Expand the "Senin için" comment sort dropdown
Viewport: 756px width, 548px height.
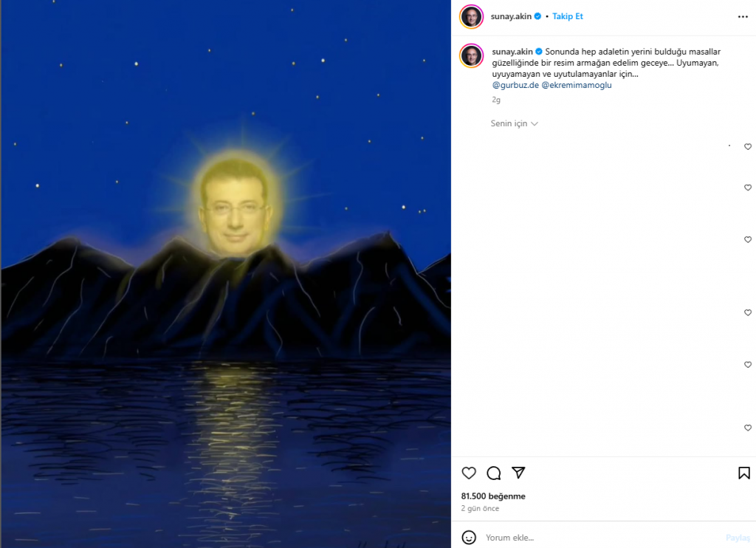click(515, 123)
